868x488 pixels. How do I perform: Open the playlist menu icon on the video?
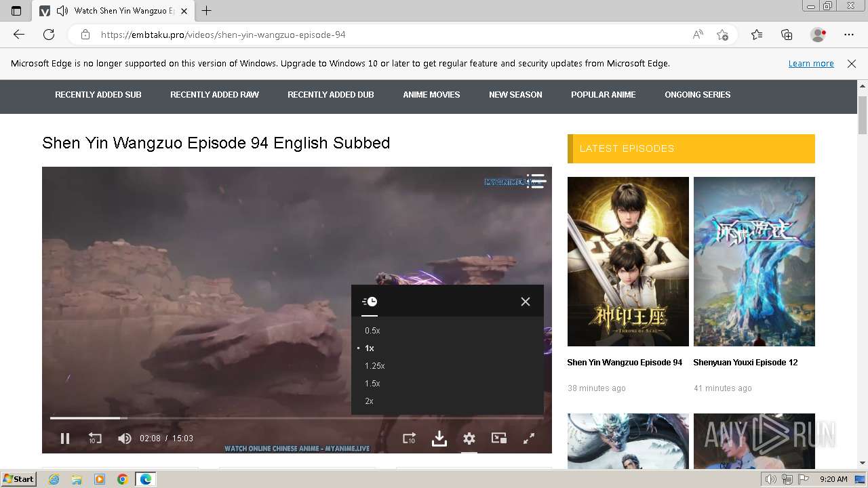[536, 181]
